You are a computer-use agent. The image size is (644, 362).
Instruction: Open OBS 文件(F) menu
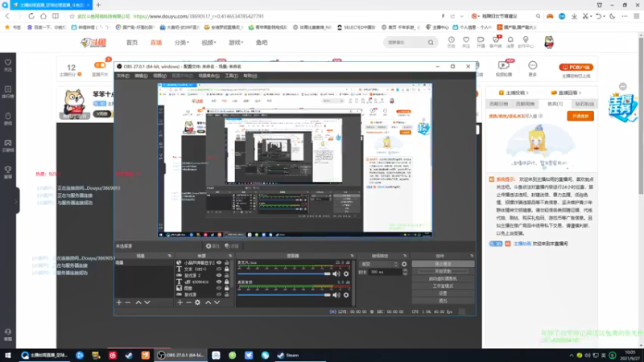123,76
